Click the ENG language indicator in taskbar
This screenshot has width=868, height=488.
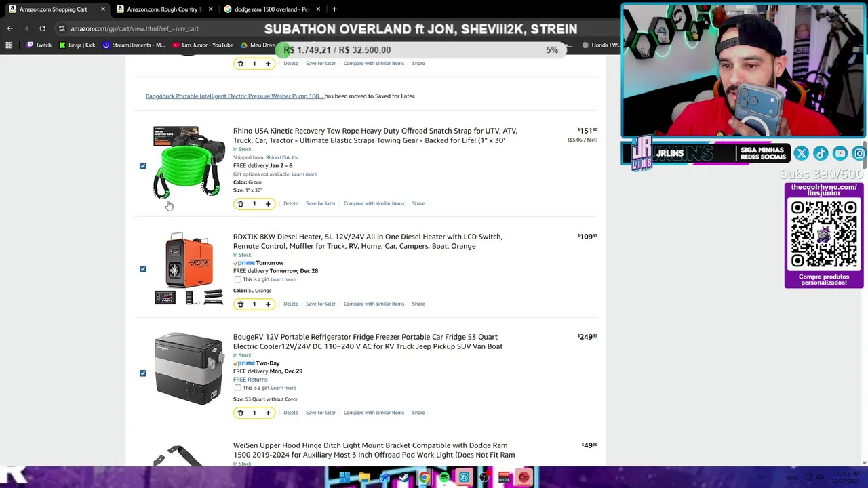coord(792,478)
